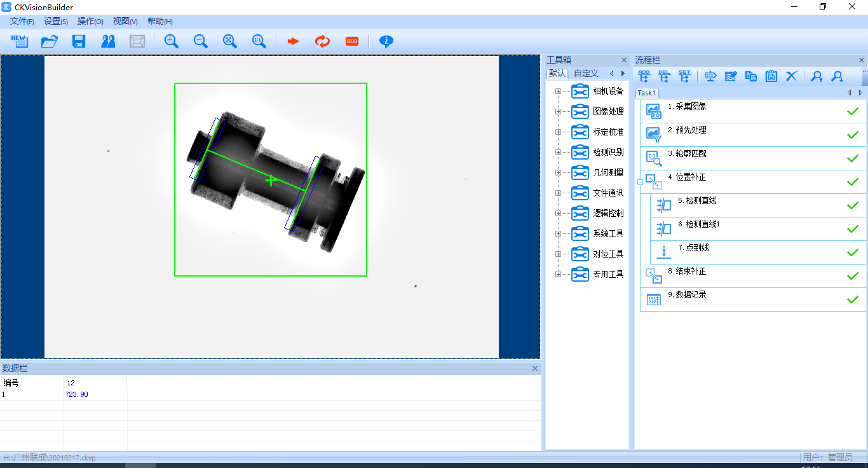The image size is (868, 468).
Task: Expand the 专用工具 tree node
Action: [558, 274]
